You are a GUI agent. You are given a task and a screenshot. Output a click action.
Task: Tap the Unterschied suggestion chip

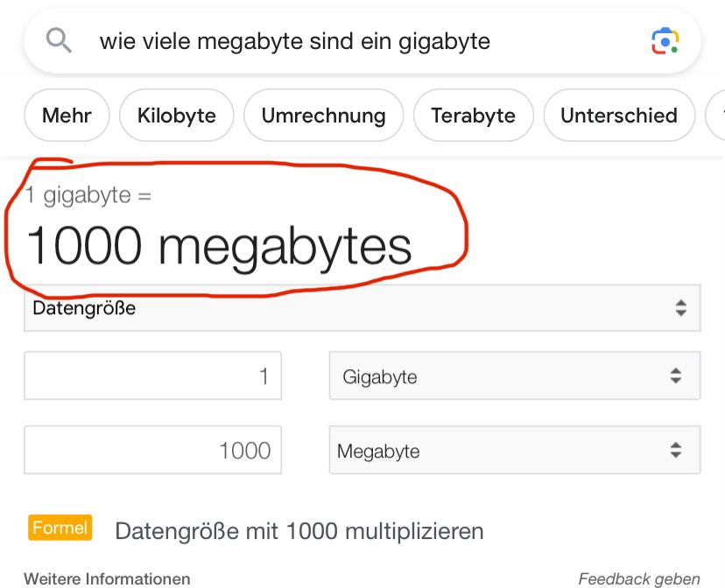click(x=619, y=115)
